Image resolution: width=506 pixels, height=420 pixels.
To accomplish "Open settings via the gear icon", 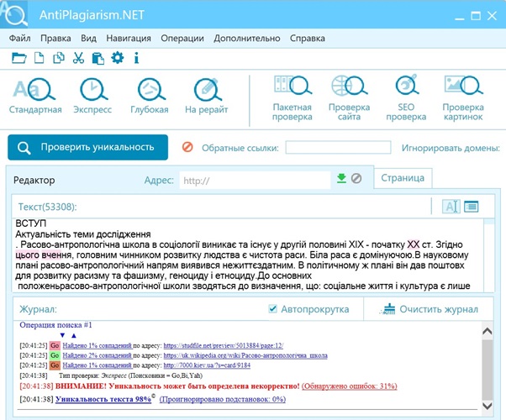I will coord(117,58).
